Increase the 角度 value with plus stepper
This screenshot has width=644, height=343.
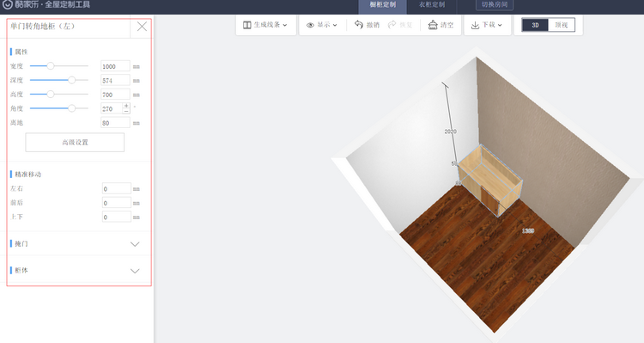(x=126, y=106)
